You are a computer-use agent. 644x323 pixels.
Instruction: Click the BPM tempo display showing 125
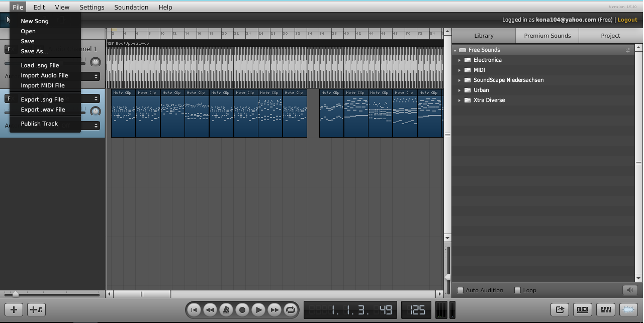416,310
